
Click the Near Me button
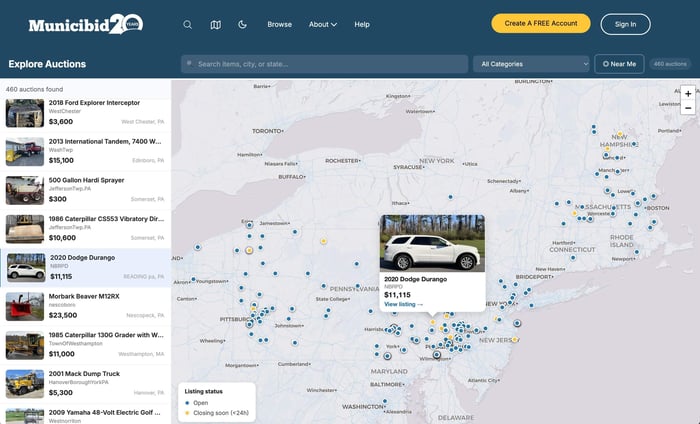click(619, 64)
